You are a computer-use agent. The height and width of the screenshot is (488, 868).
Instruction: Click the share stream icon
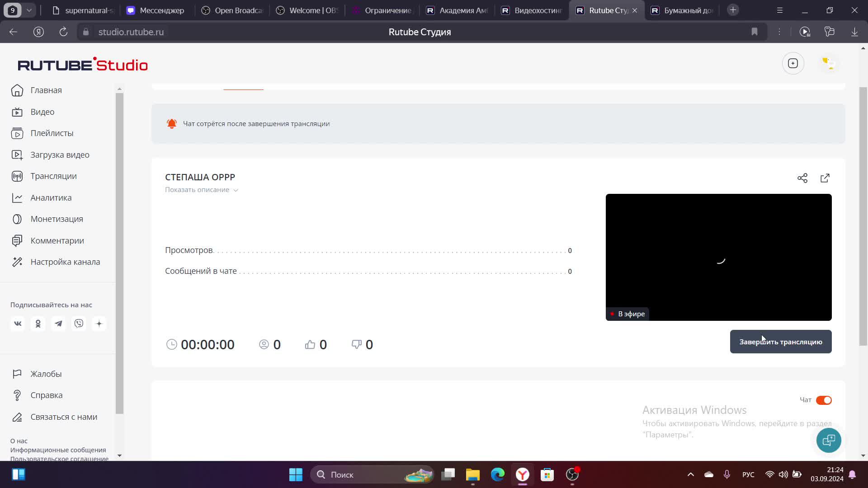802,178
